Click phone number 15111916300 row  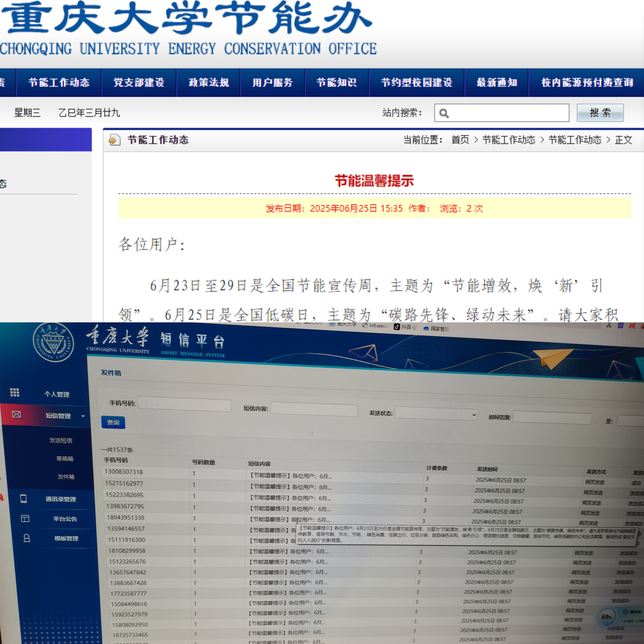coord(126,540)
